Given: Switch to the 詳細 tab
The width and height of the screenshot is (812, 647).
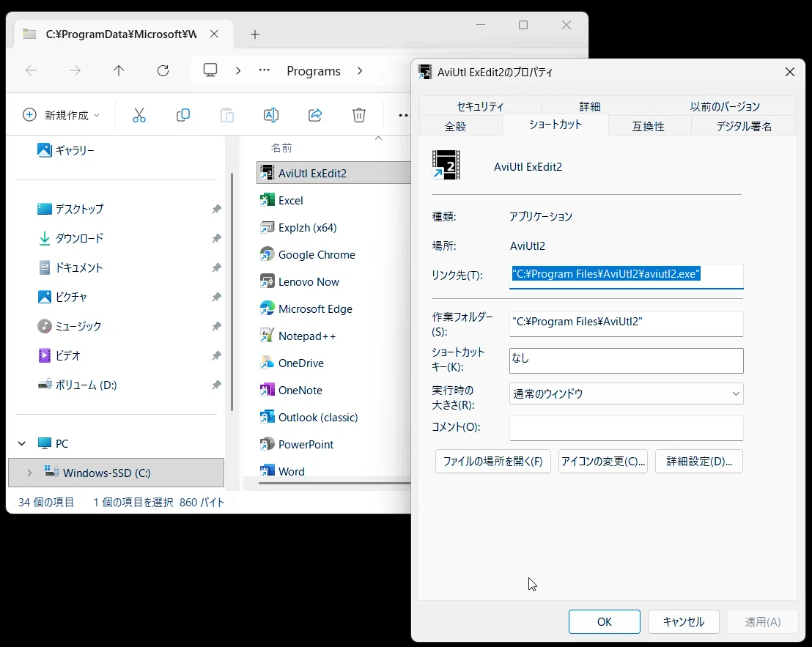Looking at the screenshot, I should pyautogui.click(x=589, y=106).
